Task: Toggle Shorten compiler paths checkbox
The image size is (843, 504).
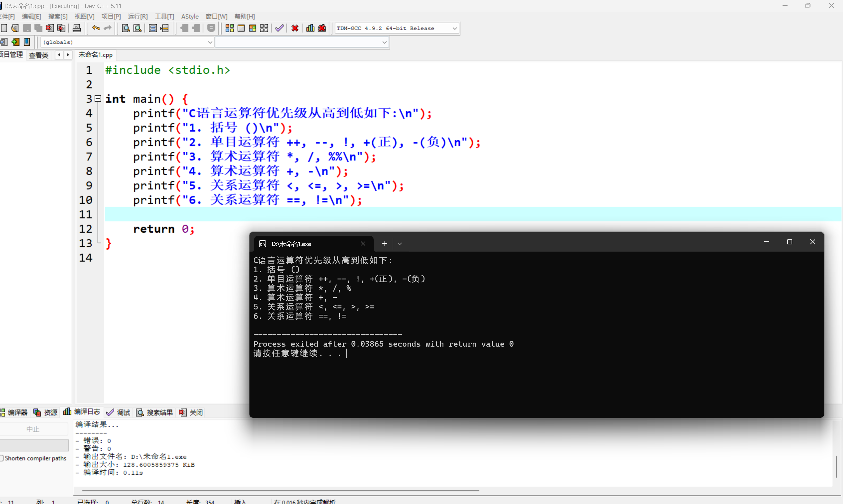Action: 2,458
